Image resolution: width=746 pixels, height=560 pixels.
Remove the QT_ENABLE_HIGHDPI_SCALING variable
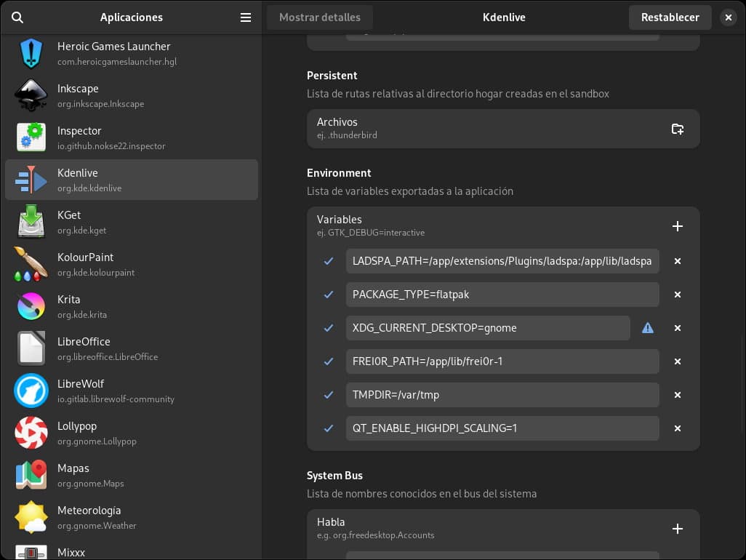[678, 428]
